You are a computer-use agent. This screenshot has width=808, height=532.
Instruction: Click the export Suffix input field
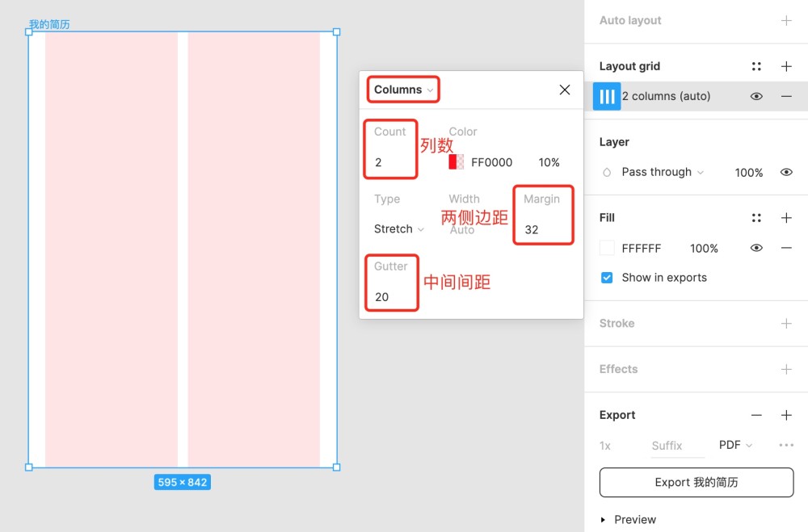pyautogui.click(x=678, y=446)
